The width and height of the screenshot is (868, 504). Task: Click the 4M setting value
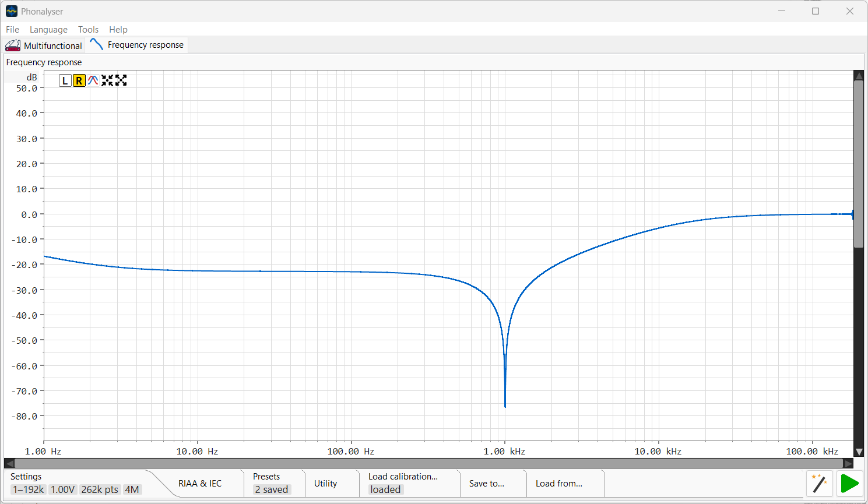point(132,489)
